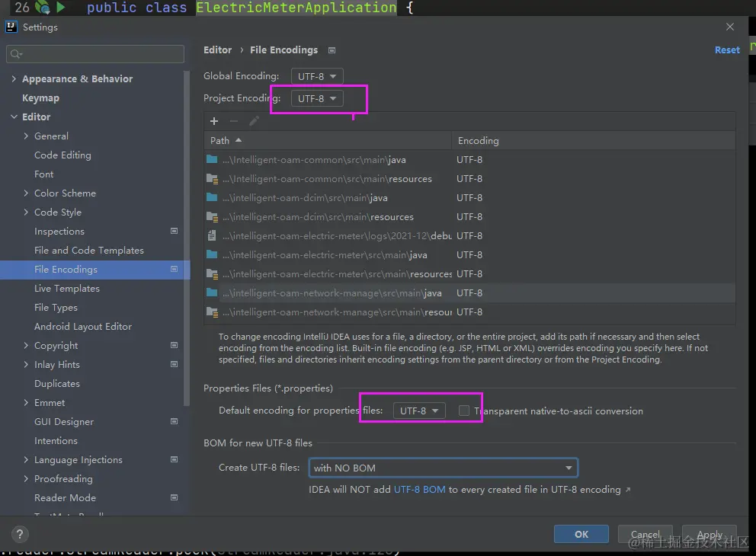Click the Apply button

tap(710, 534)
